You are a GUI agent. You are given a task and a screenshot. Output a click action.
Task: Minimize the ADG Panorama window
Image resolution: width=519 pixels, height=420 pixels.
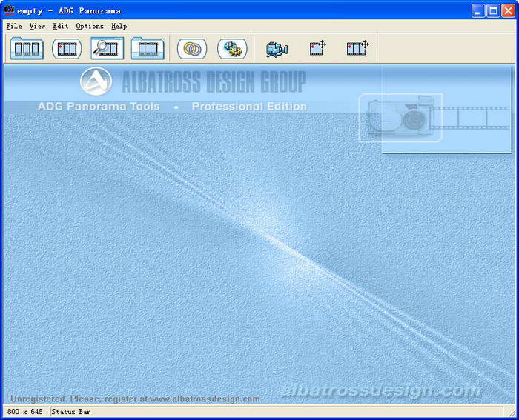pos(477,10)
